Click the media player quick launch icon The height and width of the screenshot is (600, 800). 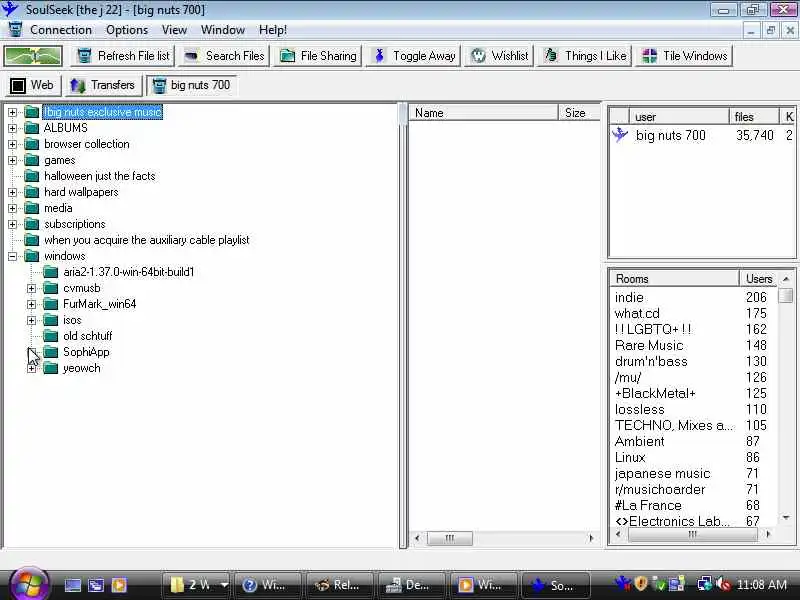[119, 585]
